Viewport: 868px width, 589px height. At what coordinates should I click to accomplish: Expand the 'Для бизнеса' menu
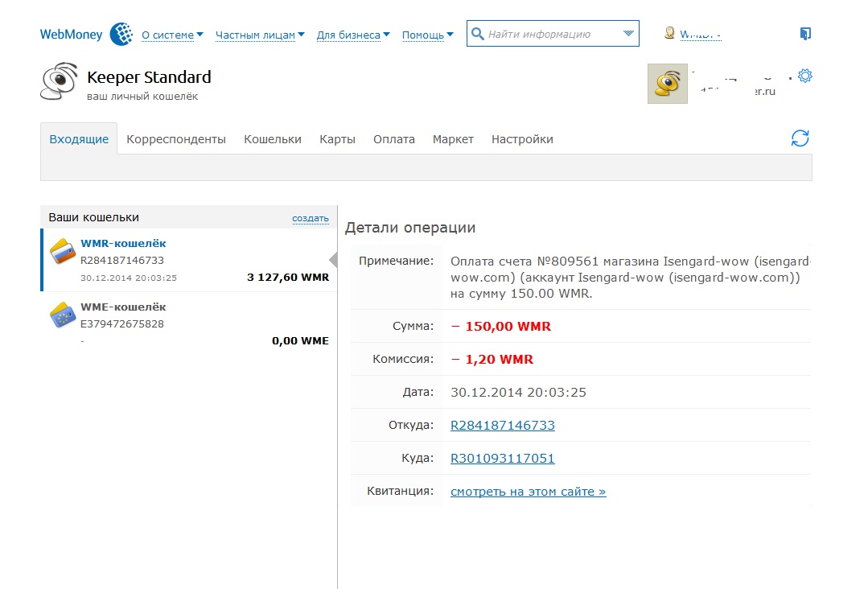[x=353, y=35]
